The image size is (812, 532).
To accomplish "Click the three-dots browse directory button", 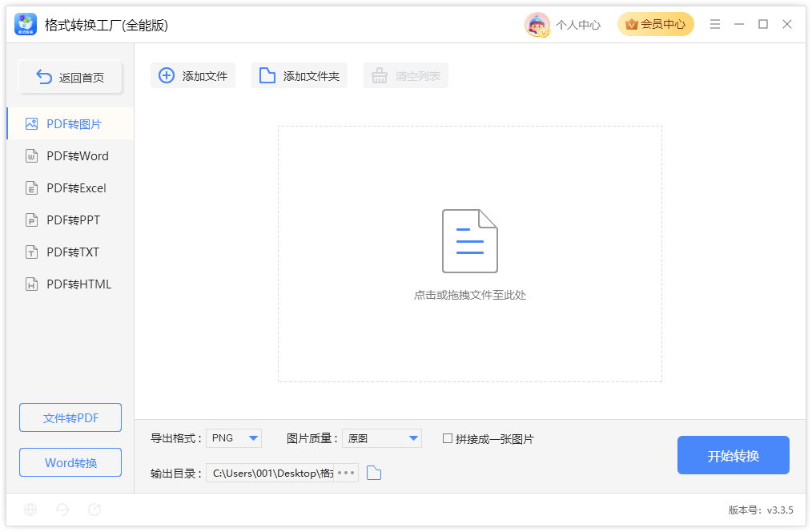I will click(x=346, y=473).
